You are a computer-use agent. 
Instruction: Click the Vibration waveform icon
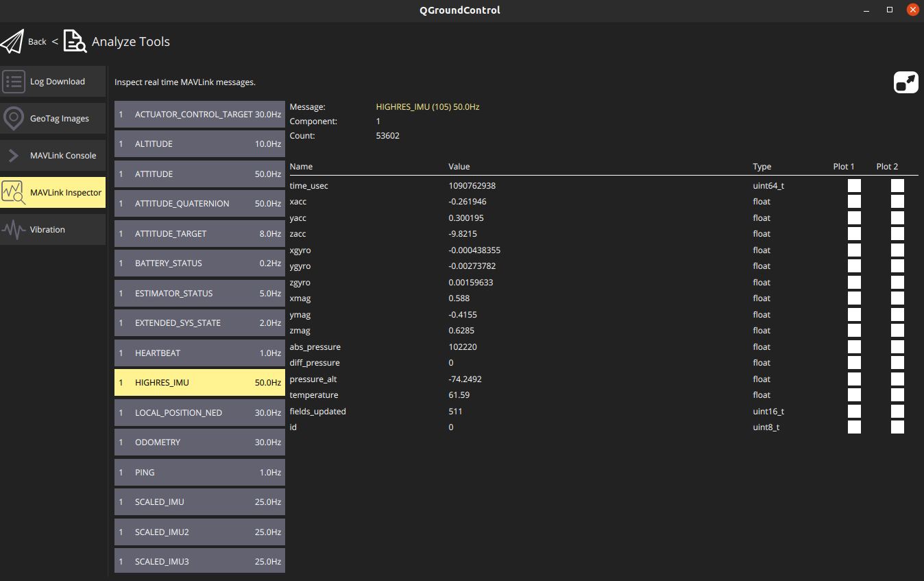tap(14, 230)
